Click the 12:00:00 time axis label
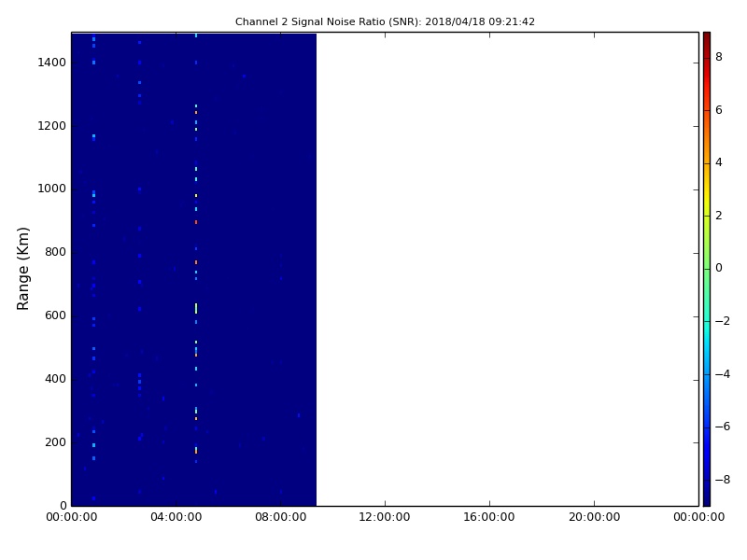747x560 pixels. 385,517
